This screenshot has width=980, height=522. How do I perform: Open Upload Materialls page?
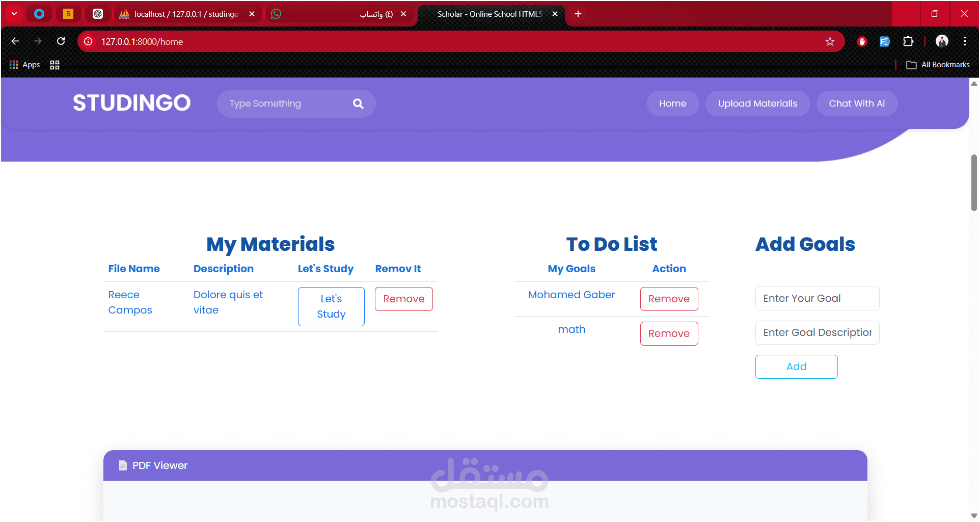click(x=757, y=103)
